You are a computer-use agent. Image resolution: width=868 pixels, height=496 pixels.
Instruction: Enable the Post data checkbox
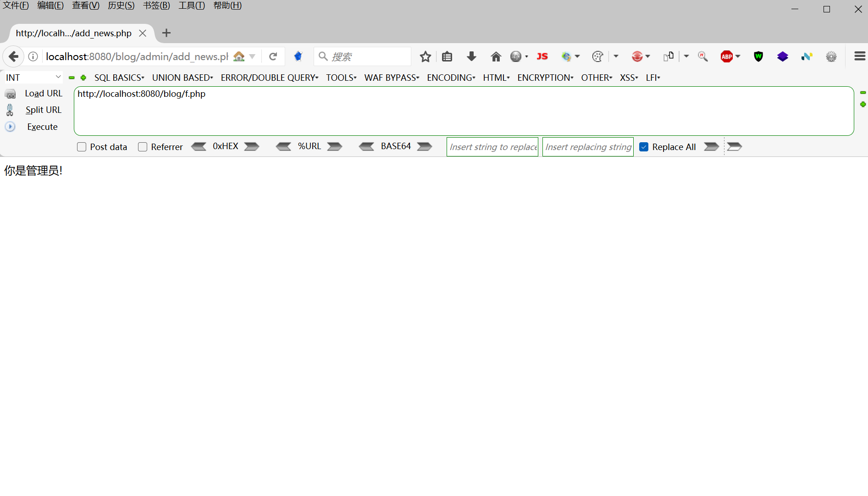coord(82,147)
